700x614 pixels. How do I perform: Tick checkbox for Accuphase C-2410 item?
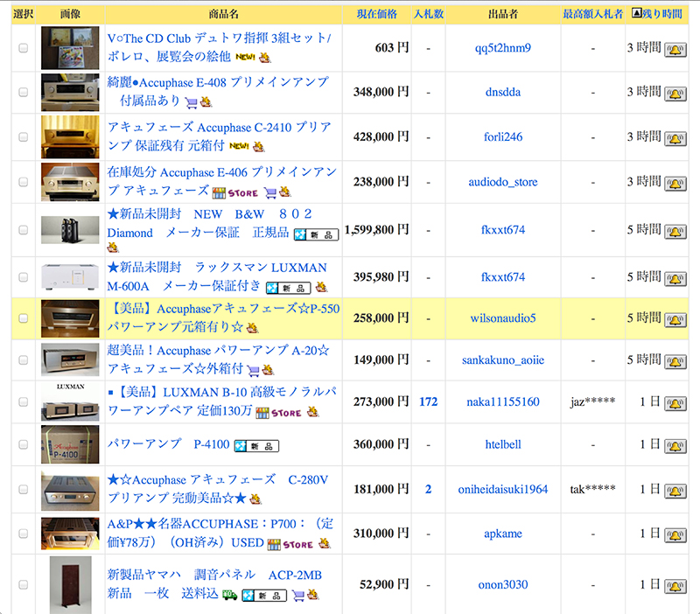[x=24, y=137]
